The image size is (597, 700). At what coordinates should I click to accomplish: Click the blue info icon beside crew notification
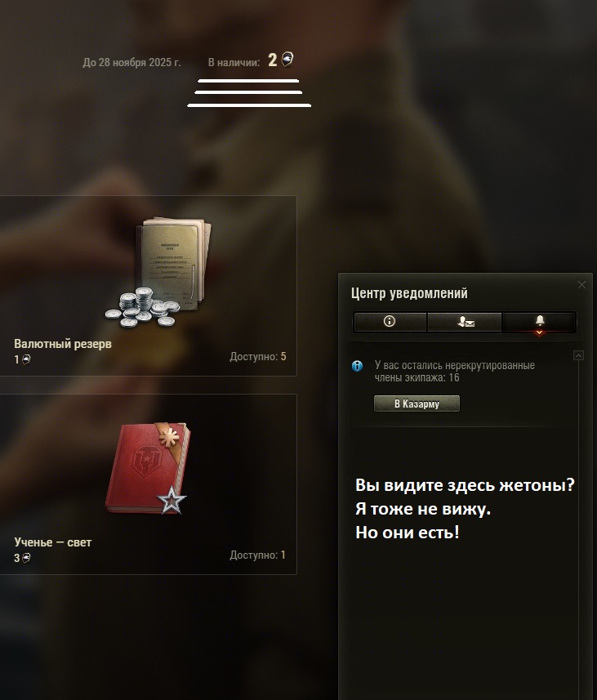click(357, 366)
